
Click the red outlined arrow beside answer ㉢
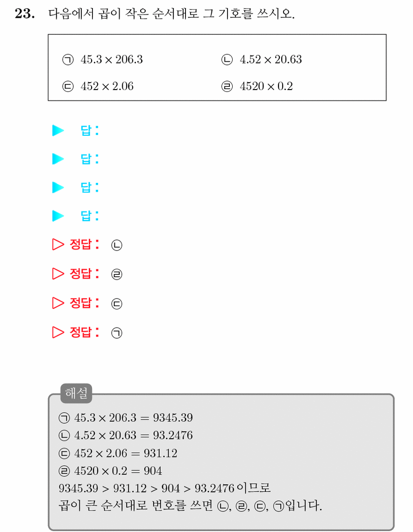coord(58,303)
